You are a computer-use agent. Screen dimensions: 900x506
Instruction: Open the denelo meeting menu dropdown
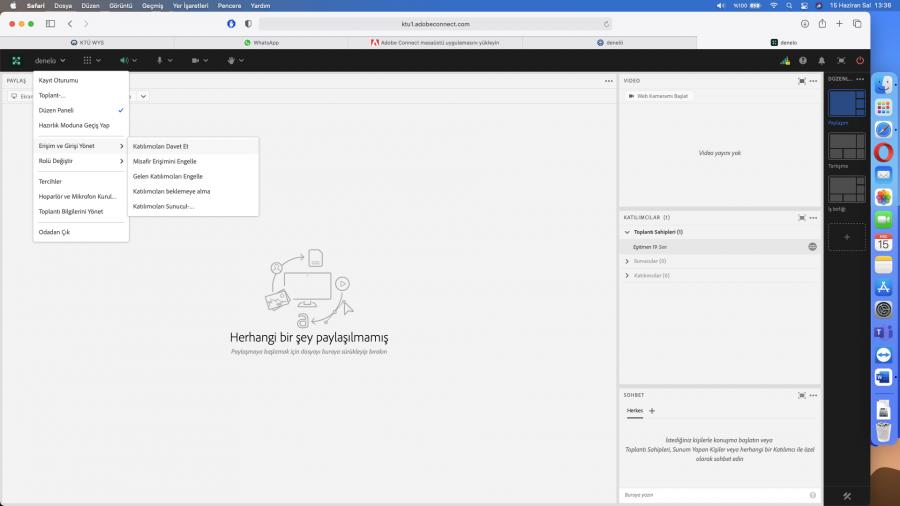pos(49,60)
